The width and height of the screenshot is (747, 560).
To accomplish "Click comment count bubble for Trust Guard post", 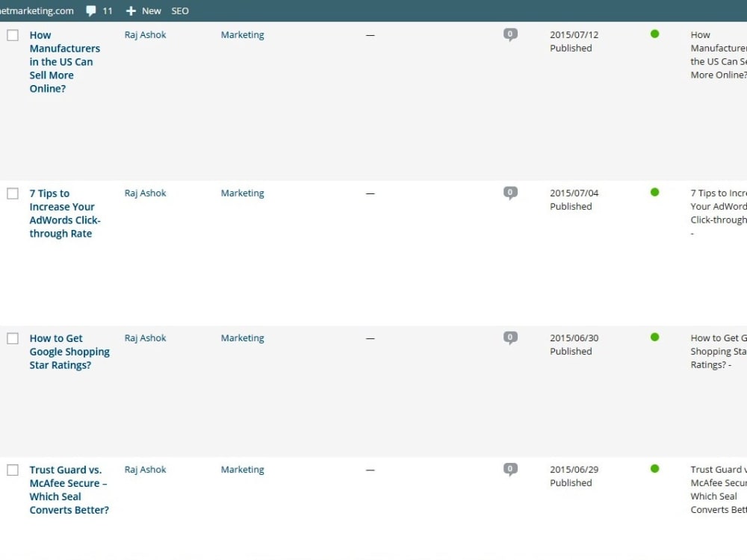I will tap(510, 469).
